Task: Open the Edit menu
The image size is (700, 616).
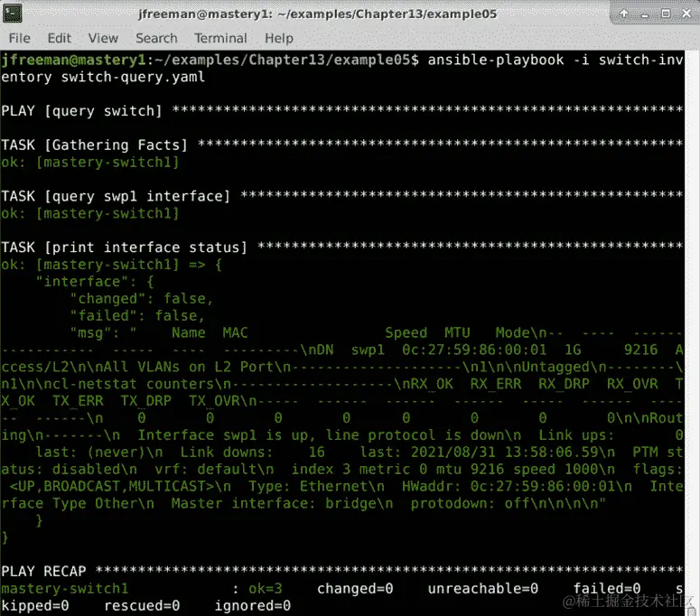Action: 59,39
